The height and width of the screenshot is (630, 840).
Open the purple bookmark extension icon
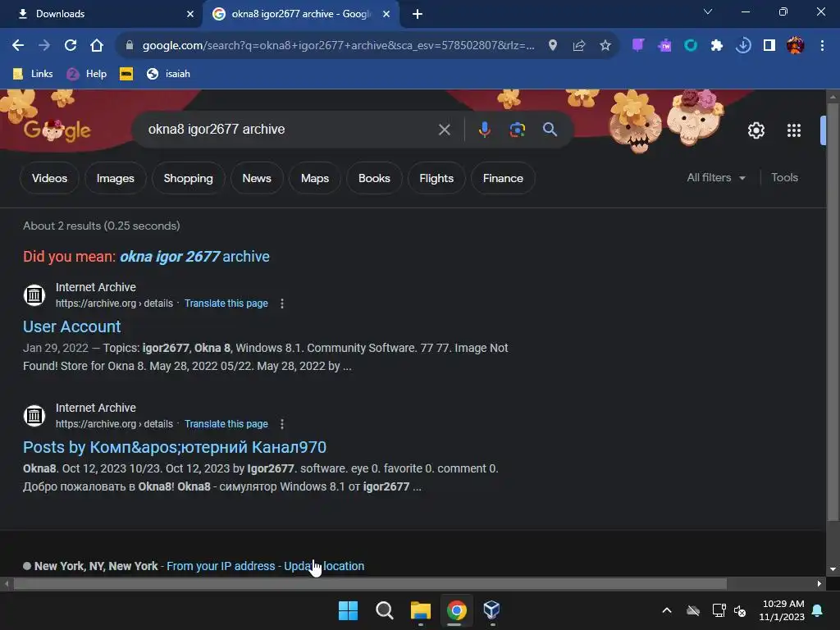pos(637,45)
